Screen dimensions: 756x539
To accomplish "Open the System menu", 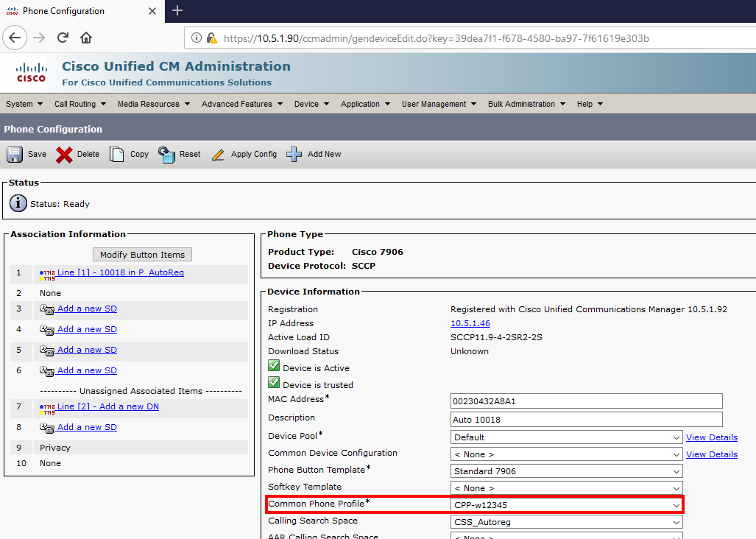I will point(24,104).
